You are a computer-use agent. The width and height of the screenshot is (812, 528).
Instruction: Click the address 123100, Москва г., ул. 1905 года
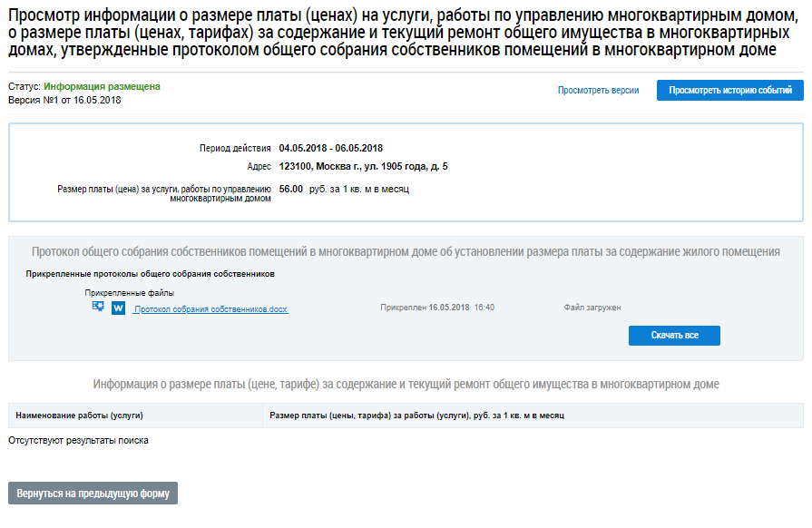(x=363, y=167)
